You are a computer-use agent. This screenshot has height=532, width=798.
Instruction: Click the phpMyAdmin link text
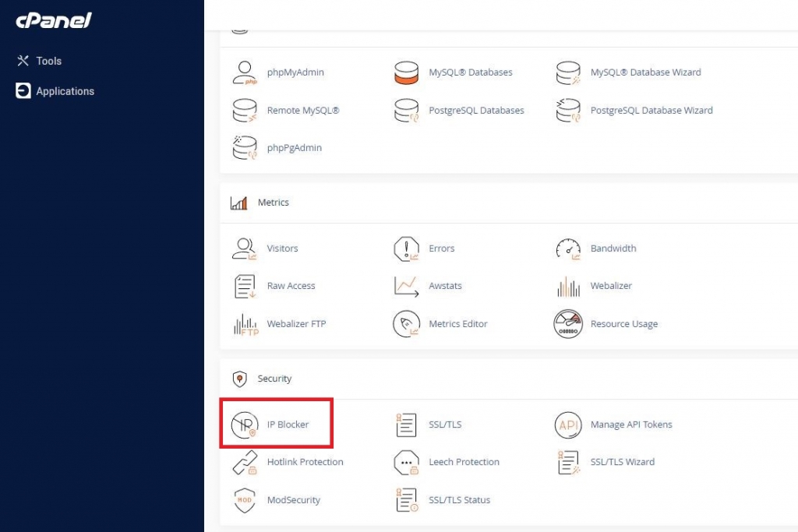point(295,72)
